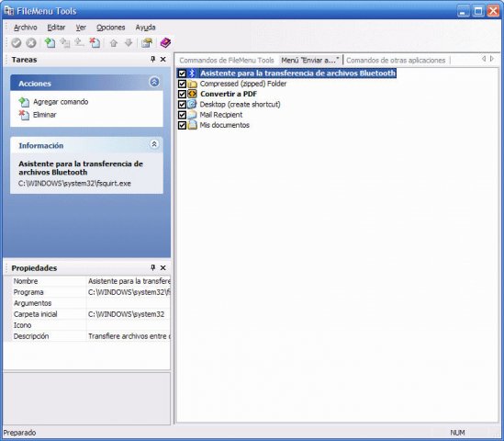The image size is (504, 441).
Task: Select Mis documentos list entry
Action: pos(225,125)
